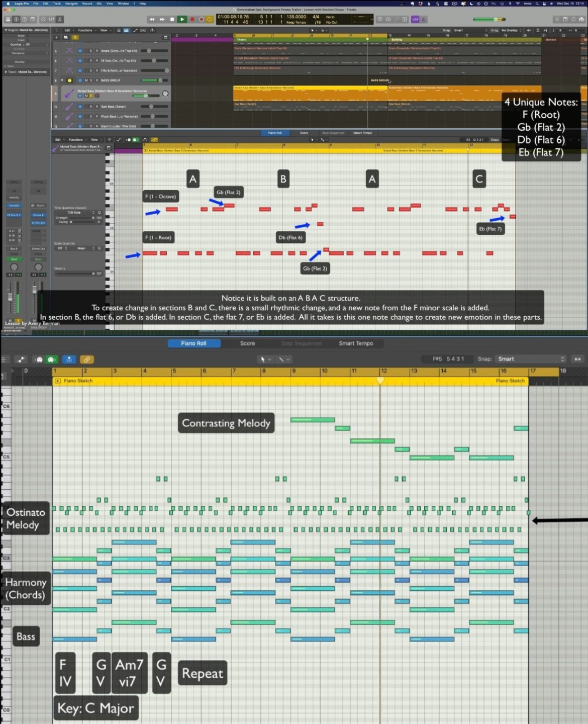
Task: Solo the Snare track
Action: [x=91, y=51]
